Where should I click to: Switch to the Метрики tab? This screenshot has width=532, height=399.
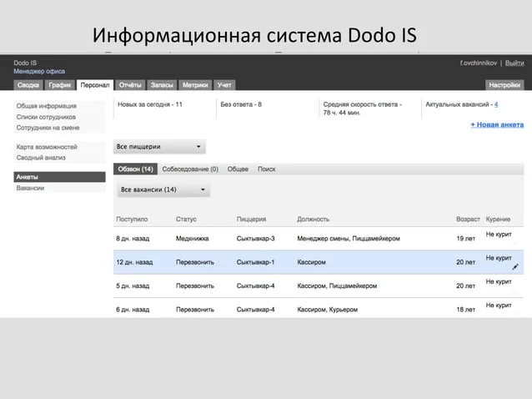click(x=195, y=85)
